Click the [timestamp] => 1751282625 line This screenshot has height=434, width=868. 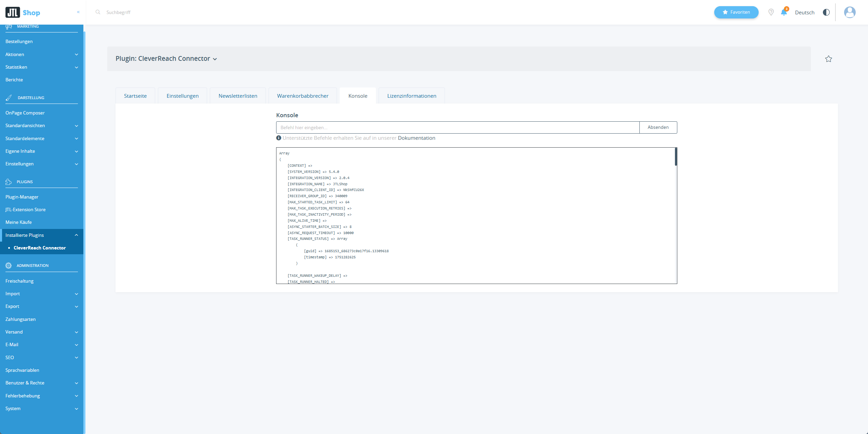tap(330, 257)
